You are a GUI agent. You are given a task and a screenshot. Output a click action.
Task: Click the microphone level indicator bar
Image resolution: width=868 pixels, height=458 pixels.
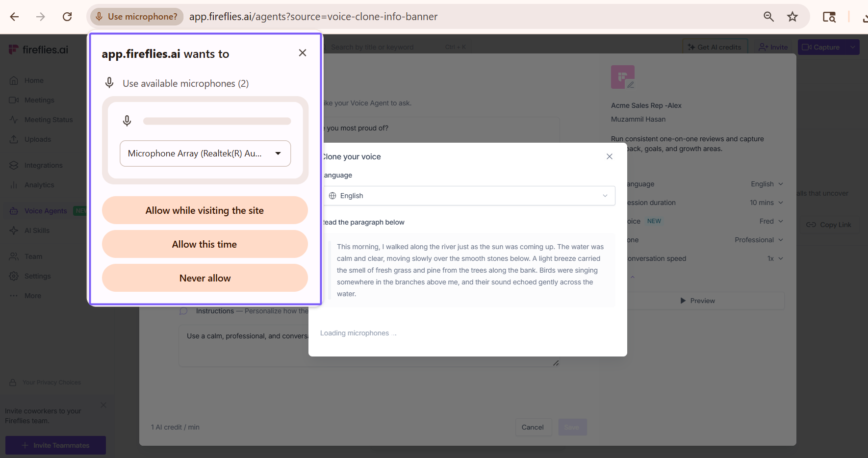pyautogui.click(x=217, y=121)
